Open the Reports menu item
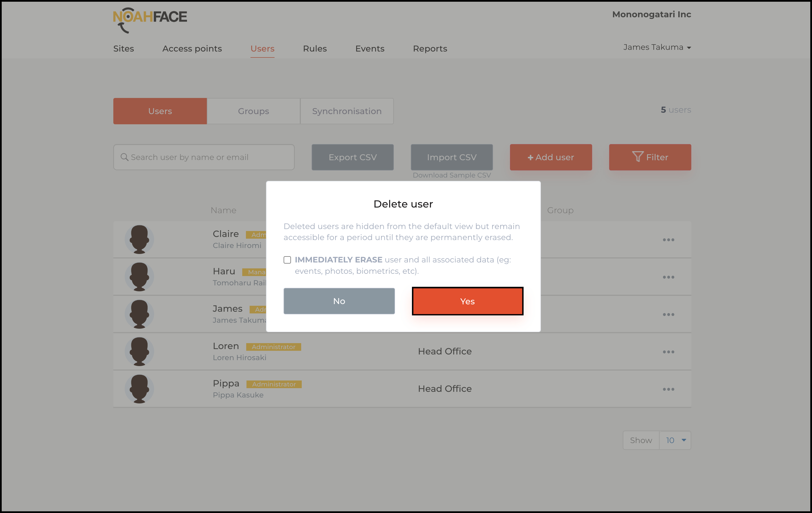The image size is (812, 513). [x=430, y=48]
